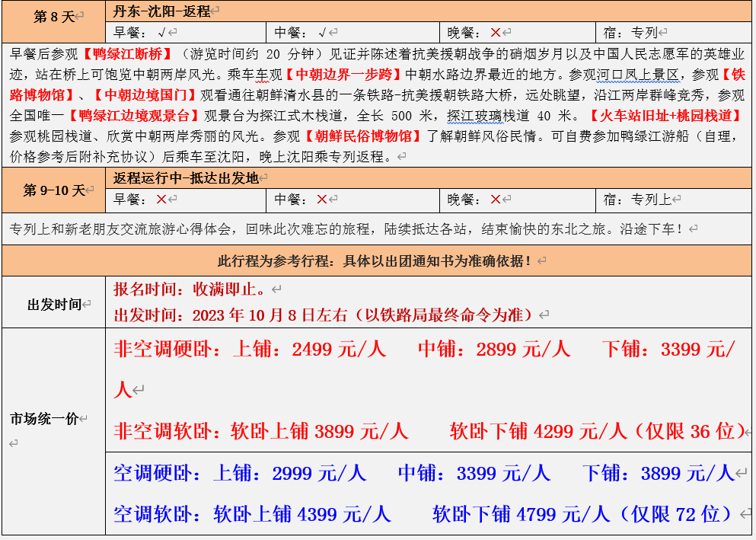This screenshot has height=540, width=756.
Task: Click the 第 8 天 day label cell
Action: tap(54, 17)
